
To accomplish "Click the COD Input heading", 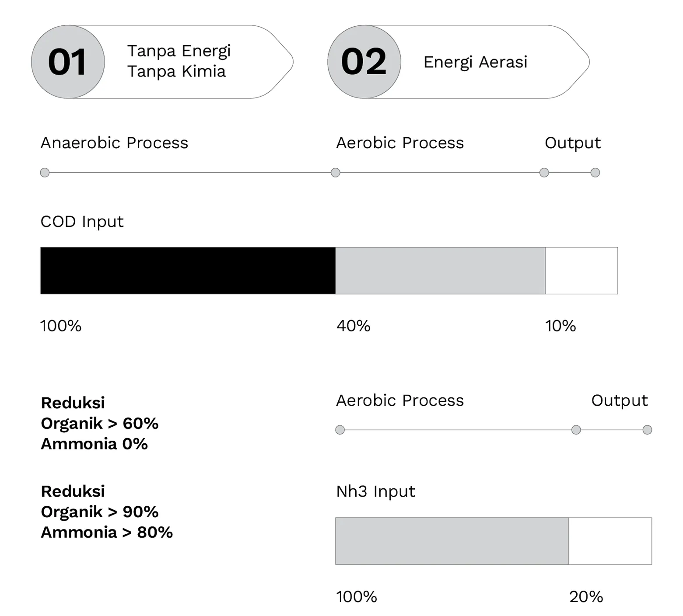I will point(82,222).
